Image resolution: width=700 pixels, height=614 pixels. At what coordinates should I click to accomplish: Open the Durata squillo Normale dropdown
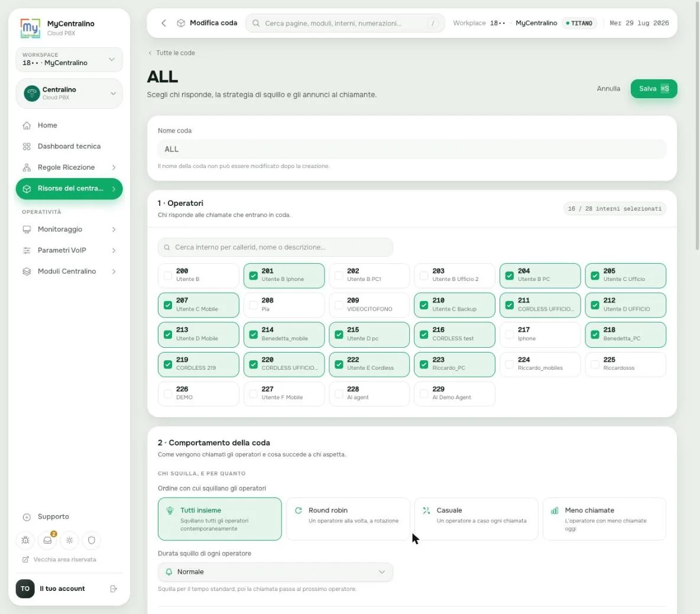pos(276,571)
